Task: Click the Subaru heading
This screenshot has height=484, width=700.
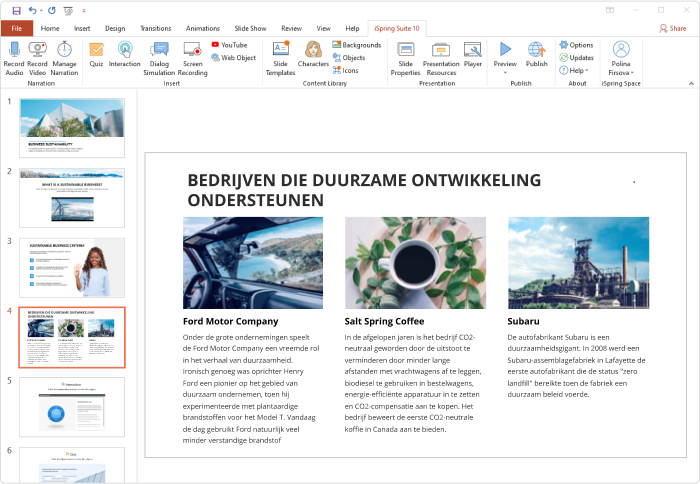Action: click(x=523, y=321)
